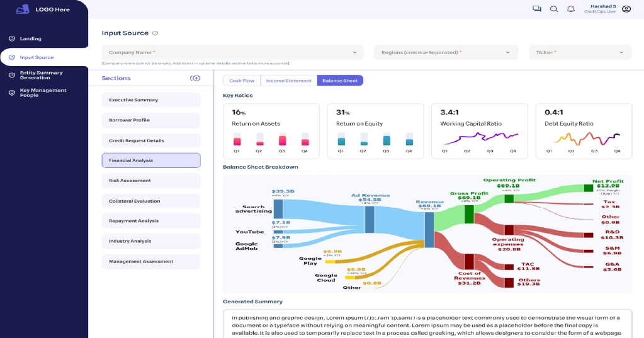
Task: Go to Key Management People page
Action: (x=43, y=93)
